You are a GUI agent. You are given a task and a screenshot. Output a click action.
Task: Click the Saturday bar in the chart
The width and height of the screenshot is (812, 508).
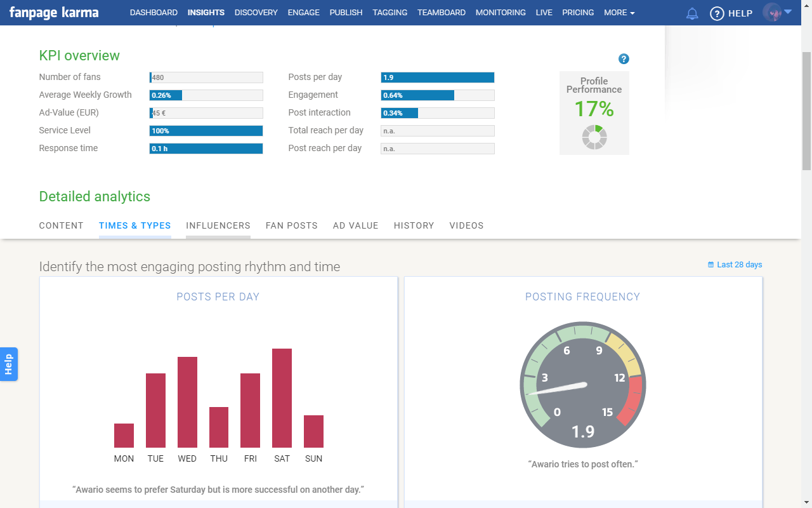[282, 398]
